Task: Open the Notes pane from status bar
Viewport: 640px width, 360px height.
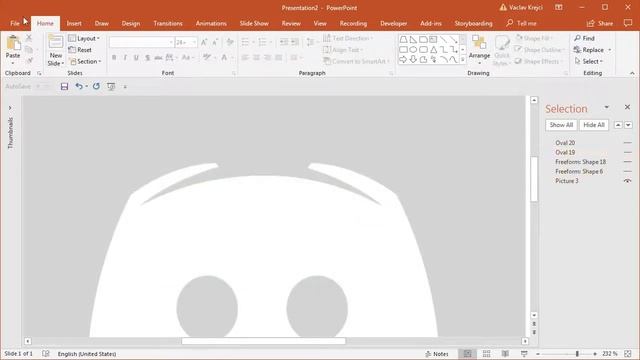Action: [436, 354]
